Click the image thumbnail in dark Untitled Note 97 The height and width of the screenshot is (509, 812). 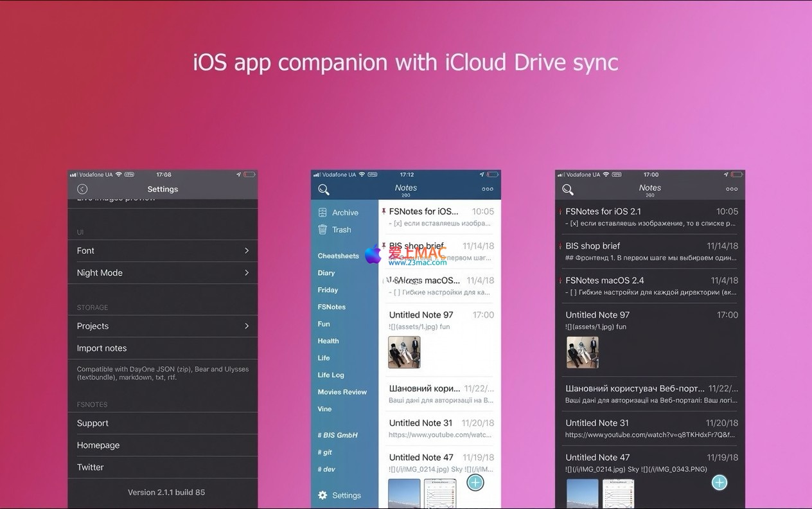coord(582,352)
